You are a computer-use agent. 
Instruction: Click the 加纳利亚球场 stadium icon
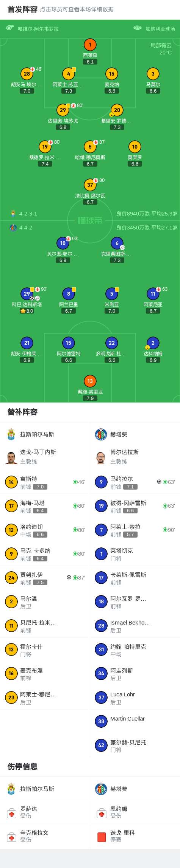(138, 28)
